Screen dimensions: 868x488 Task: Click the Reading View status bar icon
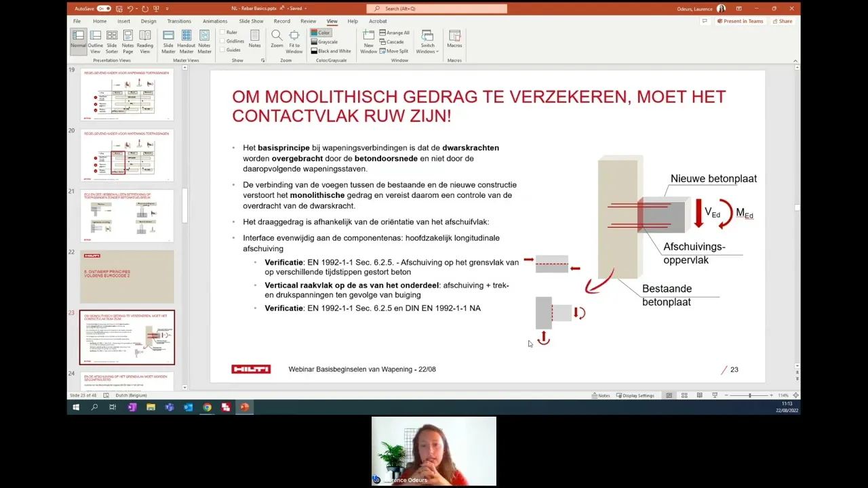click(x=699, y=395)
